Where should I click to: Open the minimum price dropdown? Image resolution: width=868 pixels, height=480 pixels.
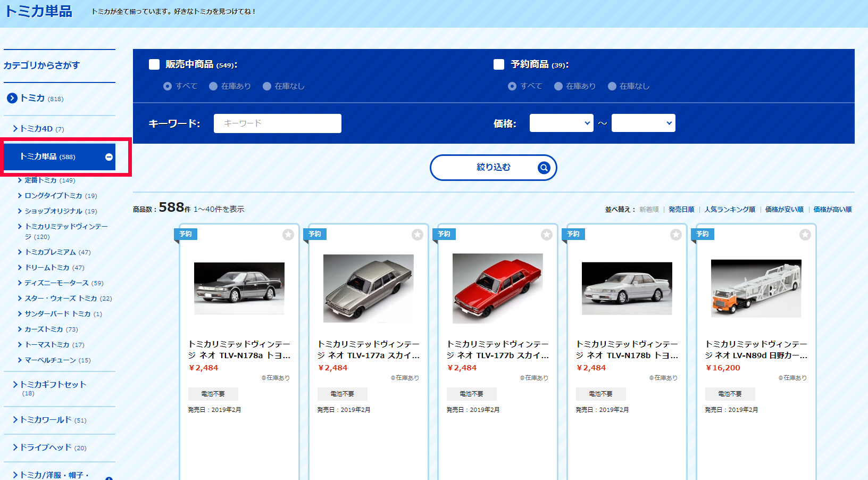[561, 123]
